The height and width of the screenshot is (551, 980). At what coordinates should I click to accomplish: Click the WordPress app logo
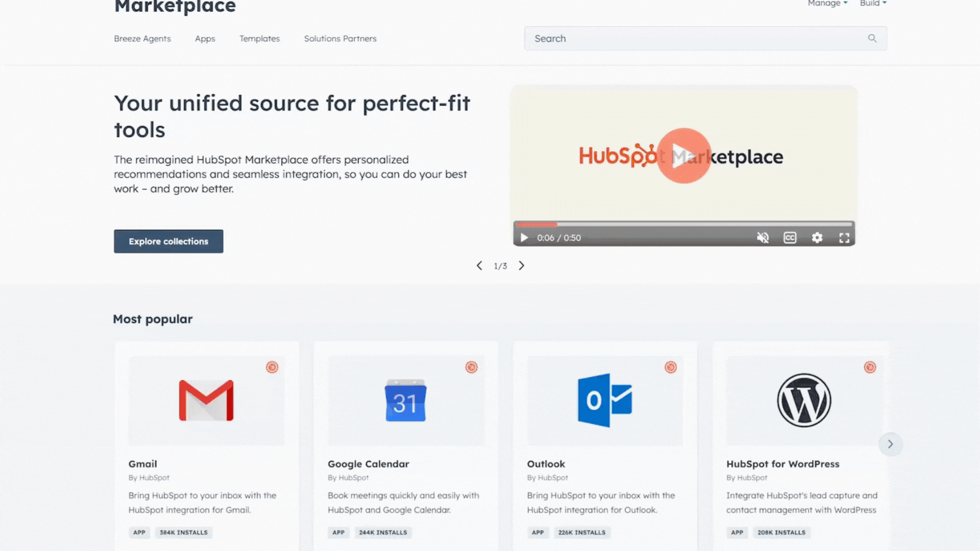click(804, 400)
